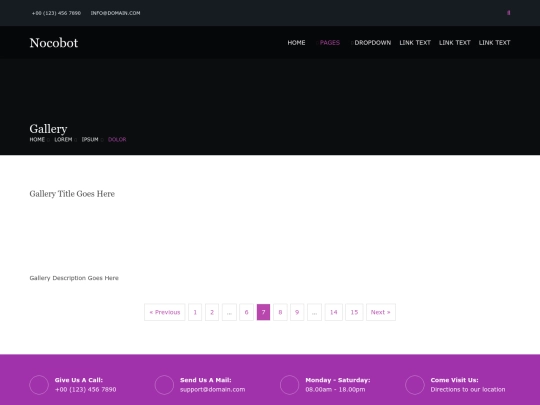The image size is (540, 405).
Task: Open pagination page 6
Action: pyautogui.click(x=246, y=312)
